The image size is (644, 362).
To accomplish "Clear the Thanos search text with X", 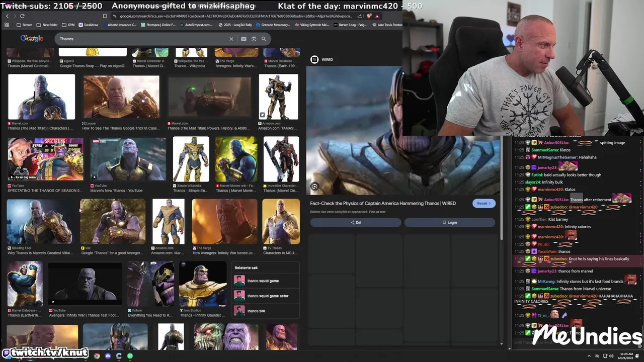I will 231,39.
